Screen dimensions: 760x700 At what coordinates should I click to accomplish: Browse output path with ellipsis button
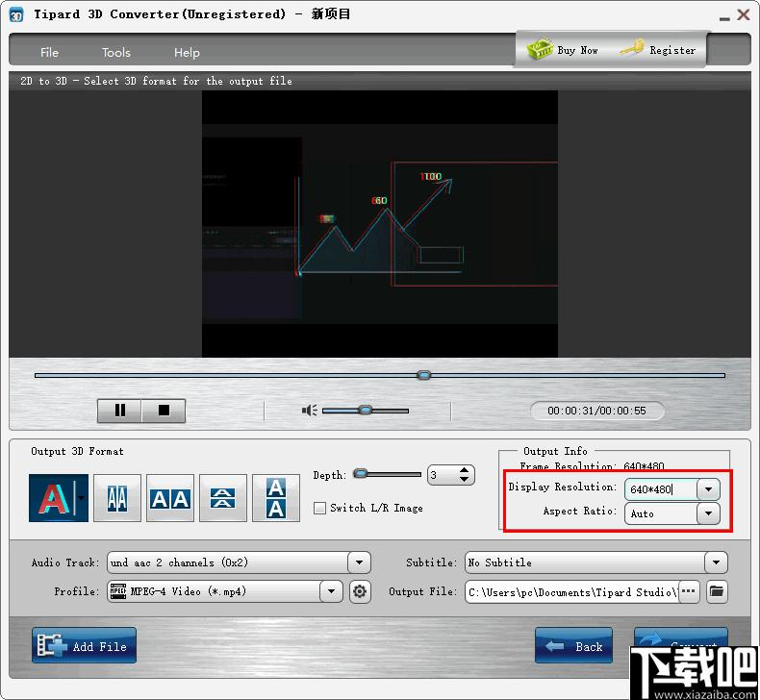point(688,591)
